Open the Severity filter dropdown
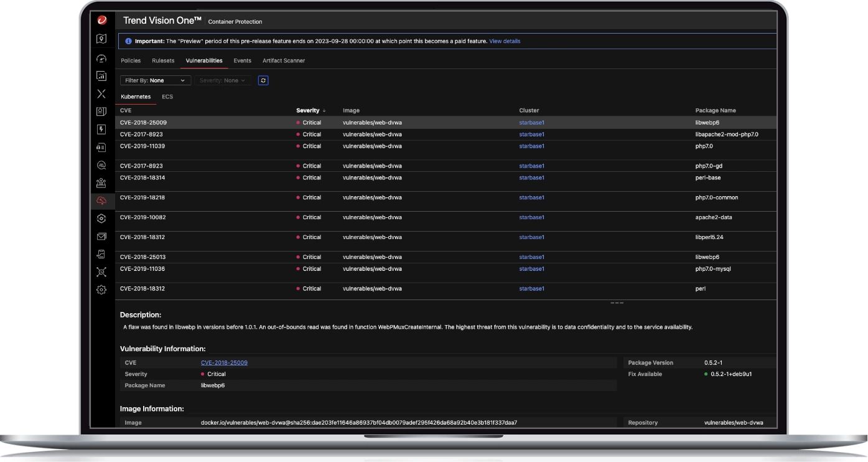 tap(223, 80)
